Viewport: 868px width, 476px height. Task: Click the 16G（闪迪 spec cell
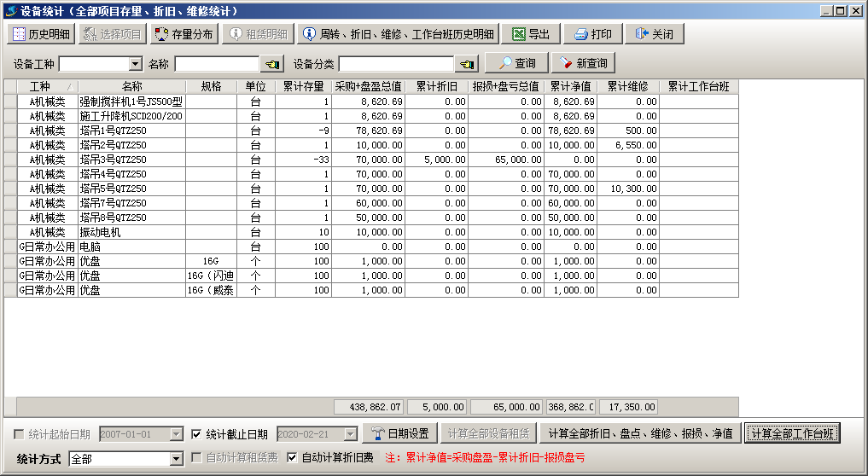[211, 275]
